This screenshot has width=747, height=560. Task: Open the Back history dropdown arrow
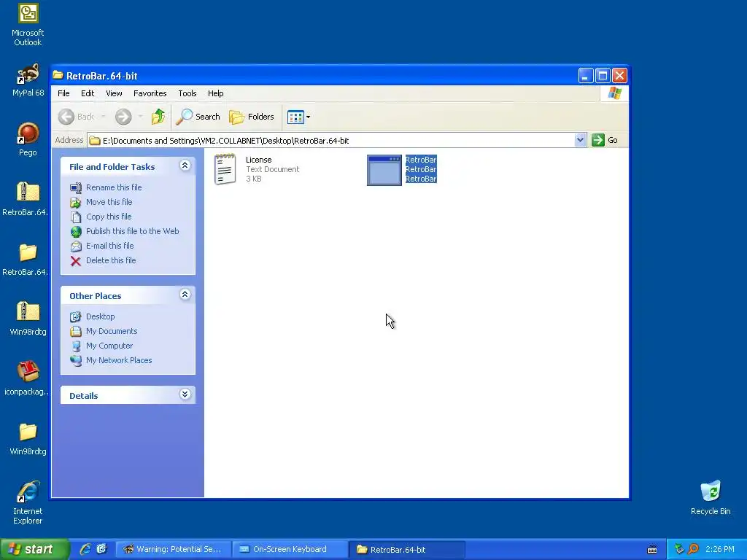pos(104,117)
